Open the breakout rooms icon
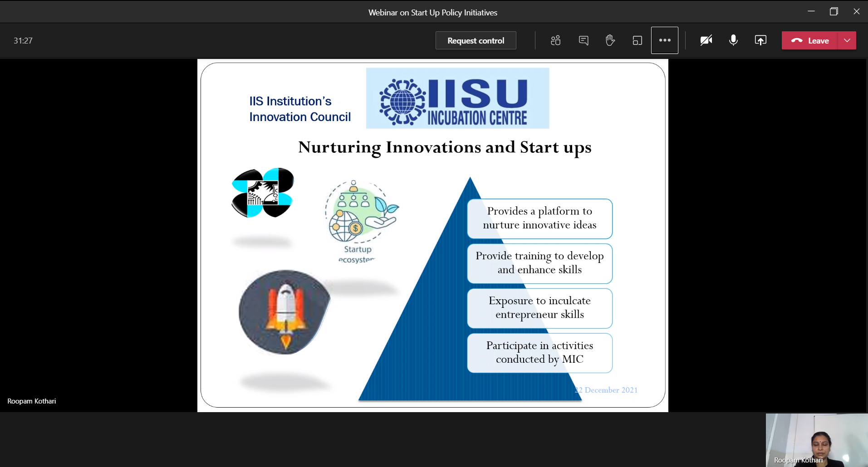 637,40
